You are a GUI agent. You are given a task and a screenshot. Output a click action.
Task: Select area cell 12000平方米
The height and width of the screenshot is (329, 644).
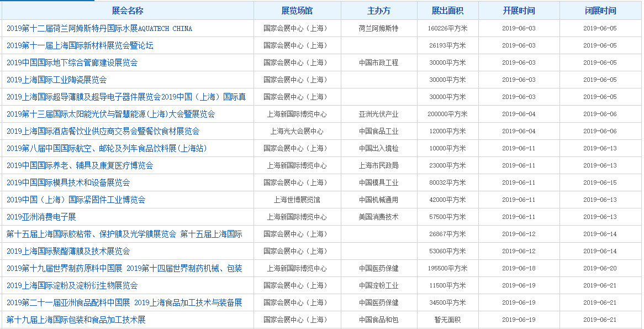[448, 131]
